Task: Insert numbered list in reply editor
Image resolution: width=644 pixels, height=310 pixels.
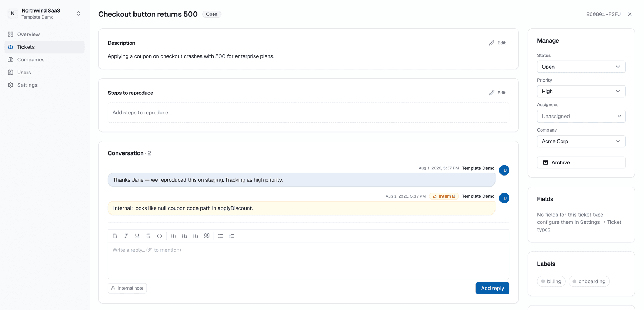Action: click(232, 236)
